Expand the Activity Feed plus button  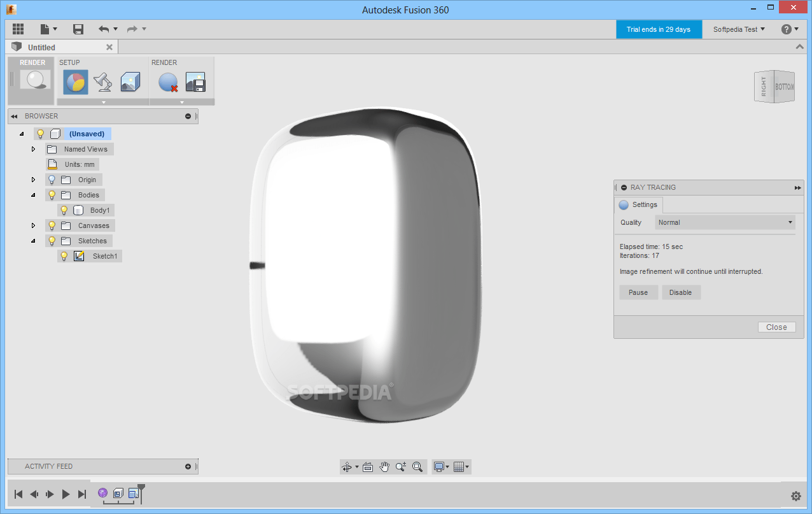tap(188, 466)
